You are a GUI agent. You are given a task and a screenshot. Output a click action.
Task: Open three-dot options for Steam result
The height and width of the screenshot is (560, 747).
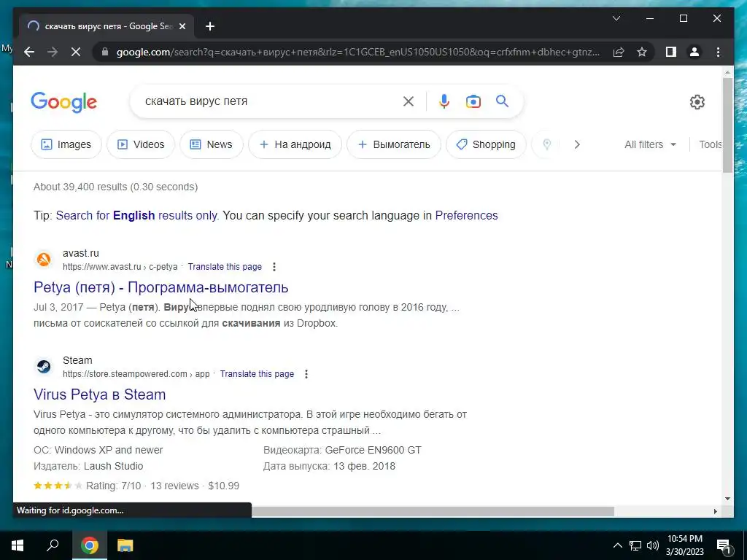click(306, 374)
